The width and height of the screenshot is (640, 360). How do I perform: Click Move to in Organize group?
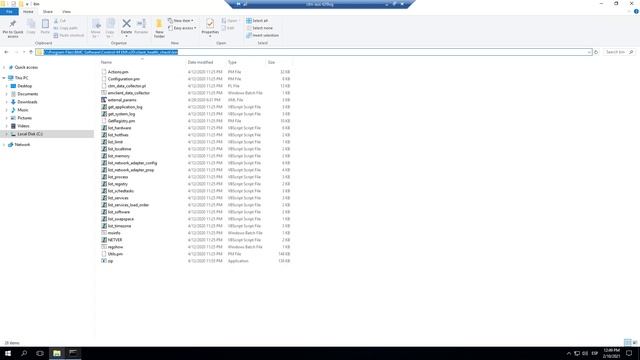(96, 28)
